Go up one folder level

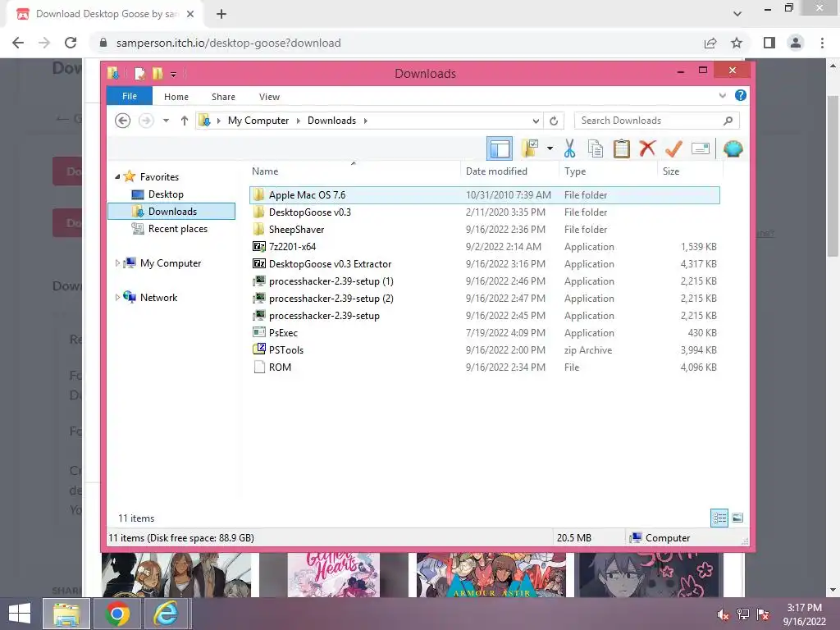pyautogui.click(x=185, y=121)
